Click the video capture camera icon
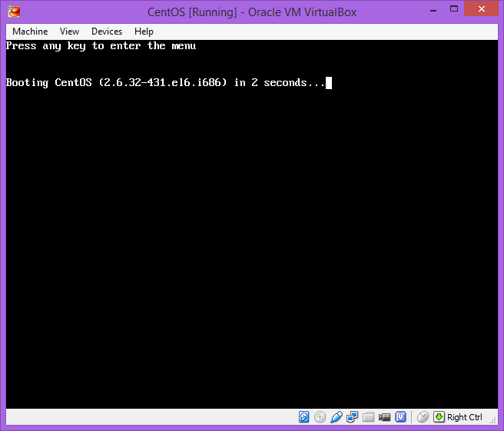Viewport: 504px width, 431px height. coord(384,417)
